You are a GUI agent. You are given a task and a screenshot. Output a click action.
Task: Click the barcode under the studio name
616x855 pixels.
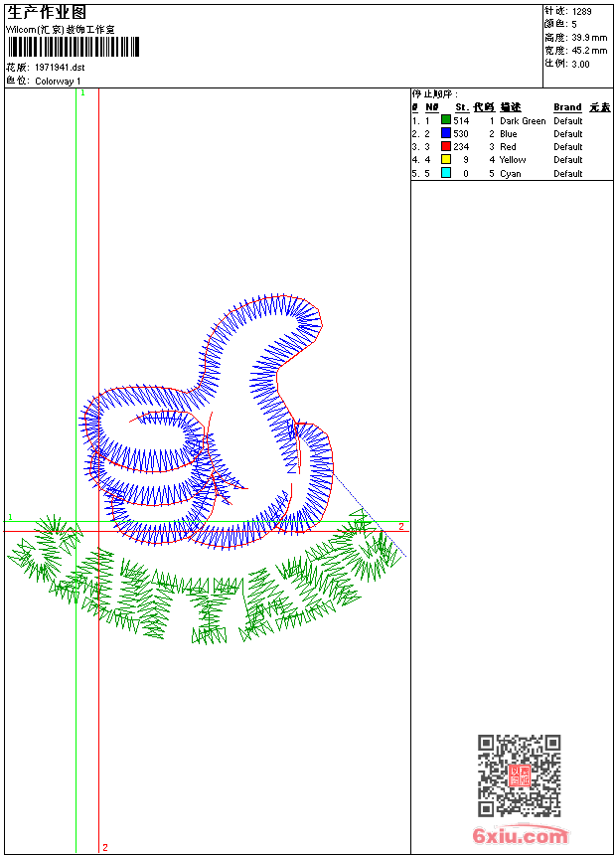[x=74, y=47]
